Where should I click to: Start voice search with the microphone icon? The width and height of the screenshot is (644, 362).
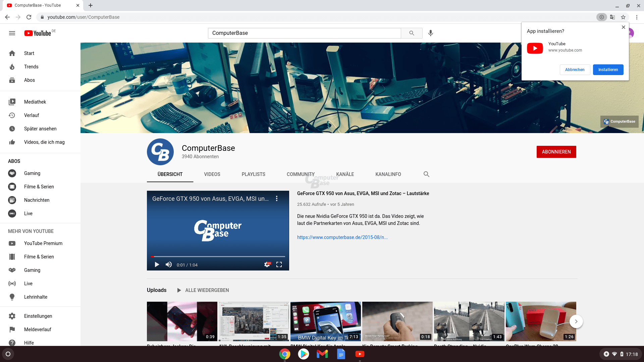[431, 33]
